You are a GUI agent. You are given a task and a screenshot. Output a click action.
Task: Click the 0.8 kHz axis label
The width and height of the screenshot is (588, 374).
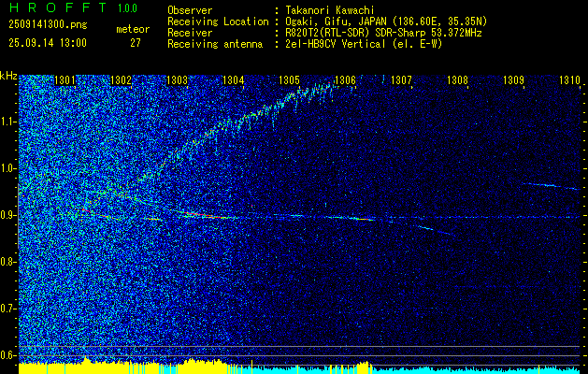coord(7,262)
